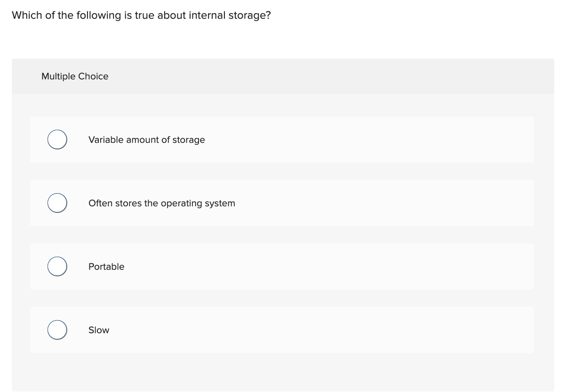The height and width of the screenshot is (392, 574).
Task: Click the third answer row card
Action: (282, 266)
